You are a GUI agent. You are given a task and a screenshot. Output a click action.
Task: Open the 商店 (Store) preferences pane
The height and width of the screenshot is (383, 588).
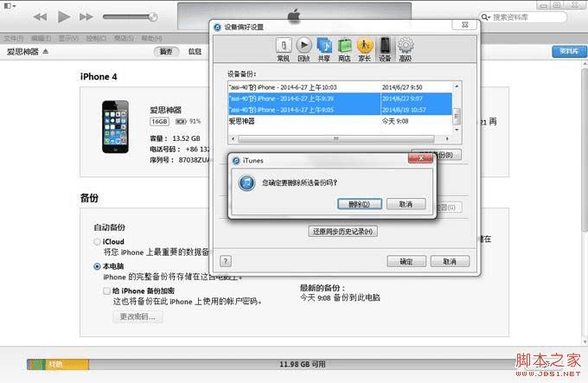coord(344,49)
